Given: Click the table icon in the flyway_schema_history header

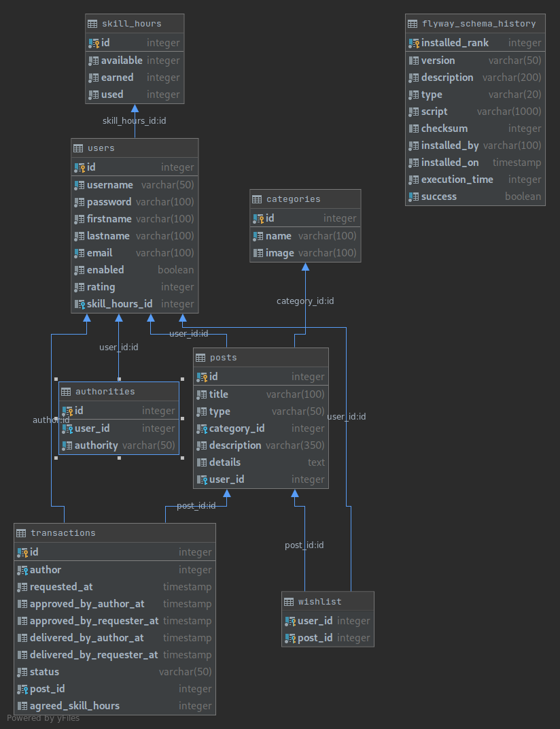Looking at the screenshot, I should tap(413, 23).
